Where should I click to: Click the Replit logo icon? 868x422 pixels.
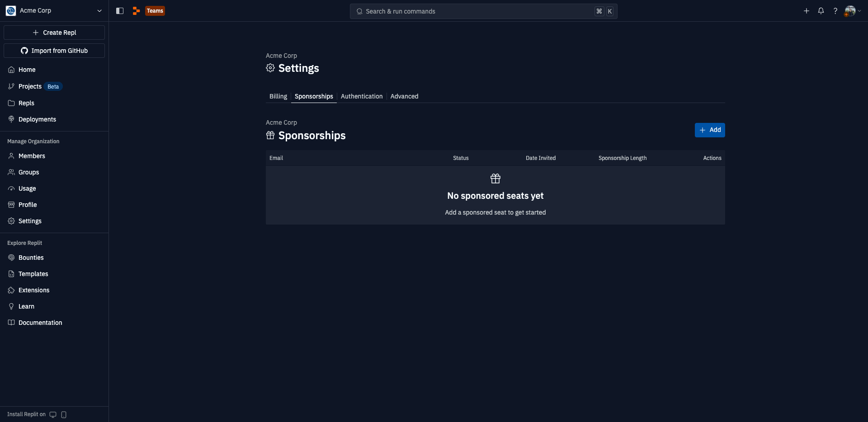pos(136,11)
